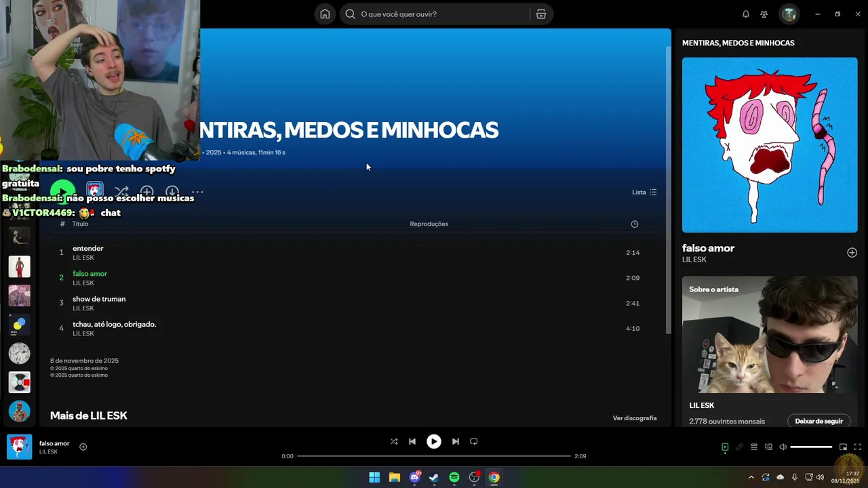
Task: Open sidebar item with grey circular artwork
Action: [19, 353]
